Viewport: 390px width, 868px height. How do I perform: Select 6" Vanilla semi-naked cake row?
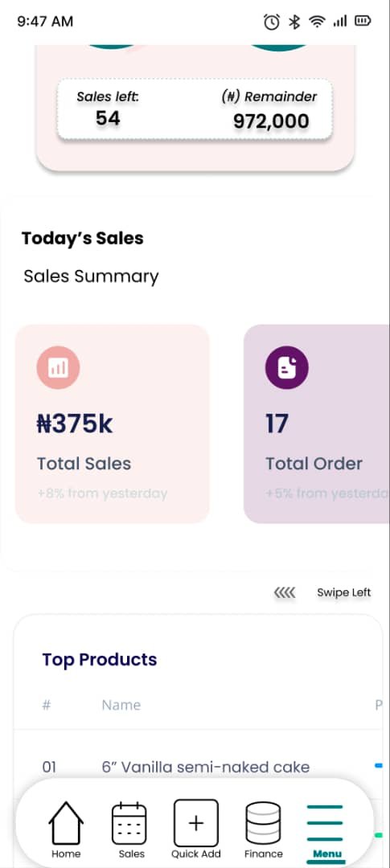coord(199,767)
